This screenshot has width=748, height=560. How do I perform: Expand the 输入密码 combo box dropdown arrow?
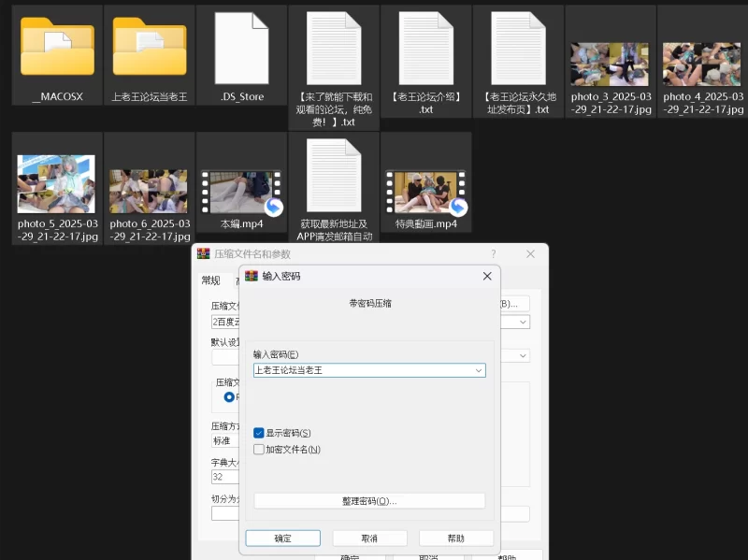point(479,370)
